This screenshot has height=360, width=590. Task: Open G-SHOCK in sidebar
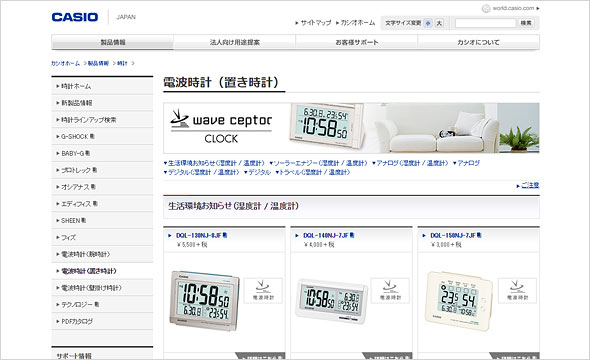[x=102, y=136]
